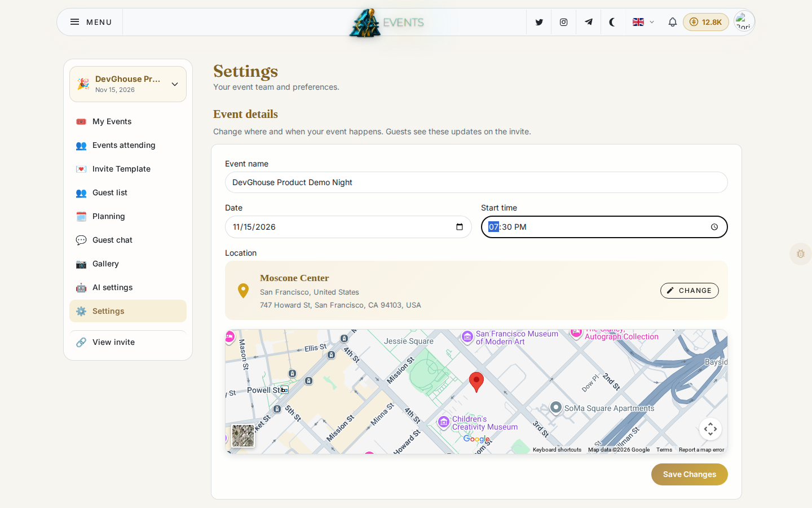This screenshot has width=812, height=508.
Task: Click the Children's Creativity Museum map marker
Action: tap(444, 422)
